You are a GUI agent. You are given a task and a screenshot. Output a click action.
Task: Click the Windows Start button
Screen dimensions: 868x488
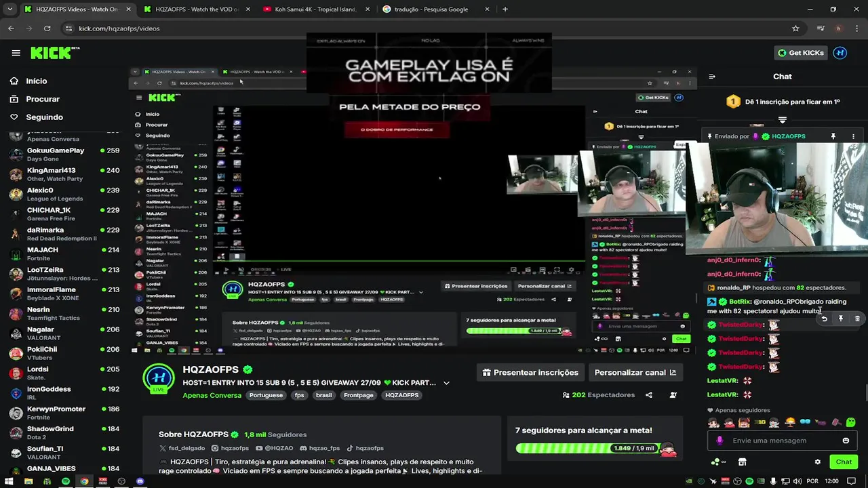click(x=9, y=481)
